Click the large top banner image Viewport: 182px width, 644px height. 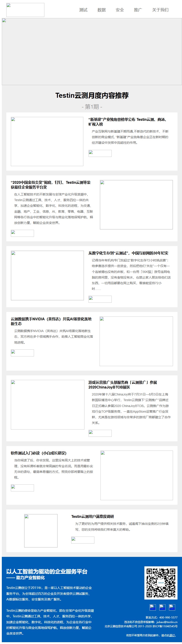(x=92, y=51)
